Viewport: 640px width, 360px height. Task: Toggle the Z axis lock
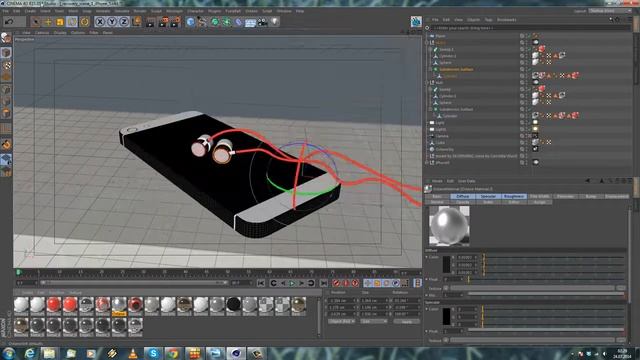124,22
